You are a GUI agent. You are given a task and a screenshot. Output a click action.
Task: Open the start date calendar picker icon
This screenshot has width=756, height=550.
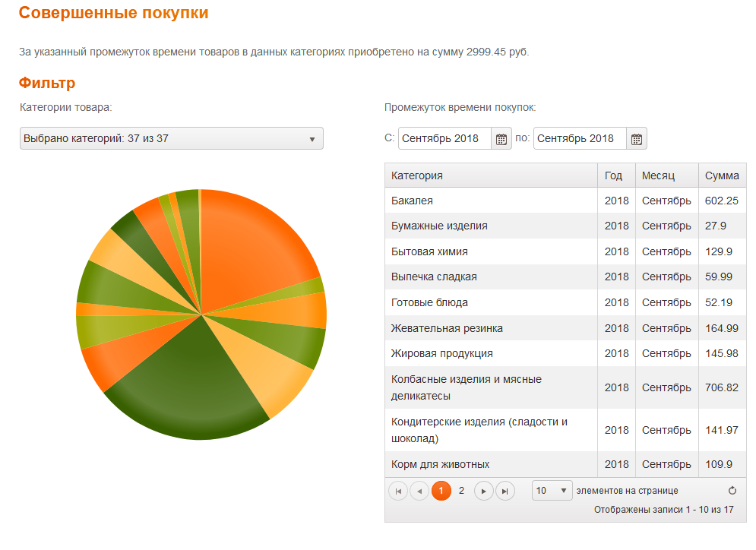point(501,139)
